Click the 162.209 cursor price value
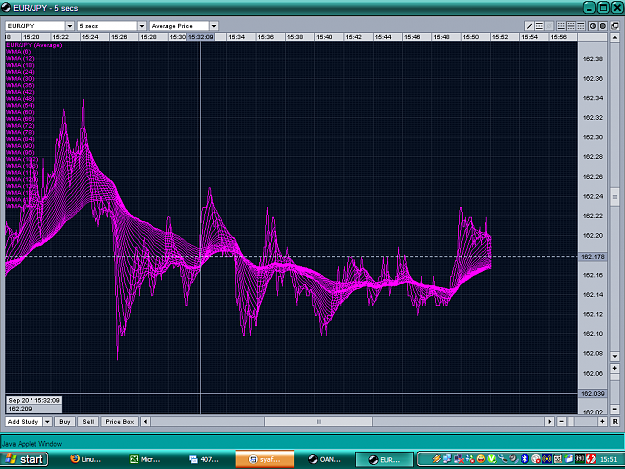This screenshot has width=625, height=469. (x=20, y=409)
